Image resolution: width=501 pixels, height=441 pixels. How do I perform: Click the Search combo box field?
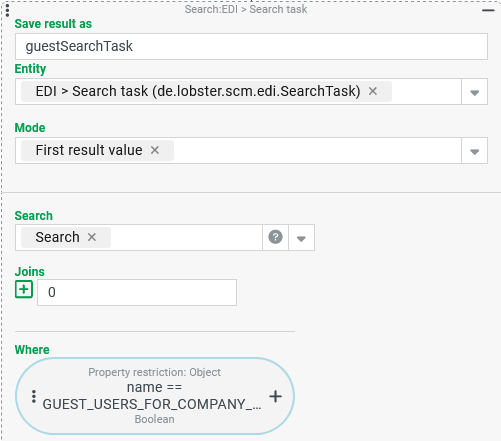click(x=139, y=238)
